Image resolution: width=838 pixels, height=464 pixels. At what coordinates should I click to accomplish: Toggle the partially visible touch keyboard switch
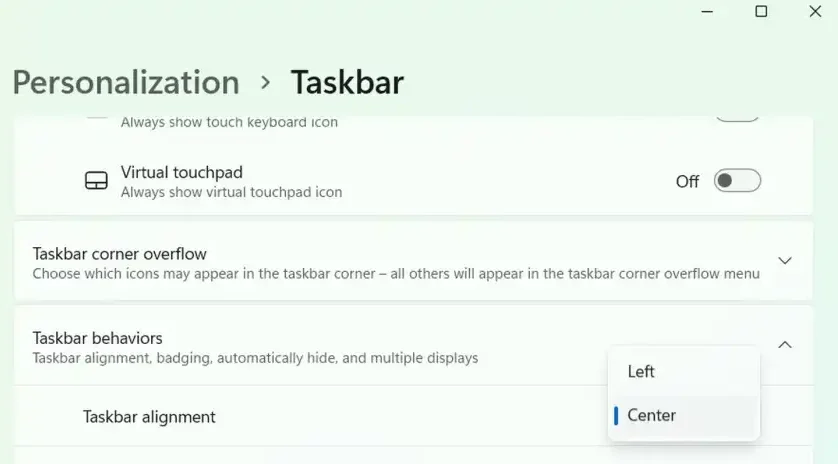pyautogui.click(x=737, y=119)
